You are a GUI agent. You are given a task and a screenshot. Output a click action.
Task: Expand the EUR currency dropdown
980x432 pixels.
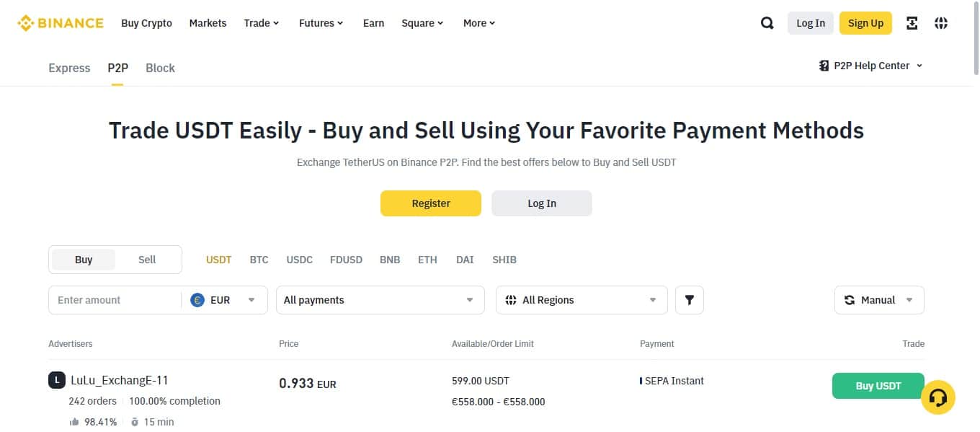[x=224, y=300]
